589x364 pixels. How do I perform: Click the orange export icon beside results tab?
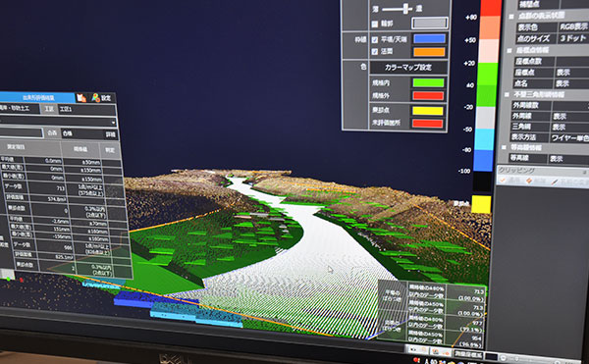click(81, 98)
